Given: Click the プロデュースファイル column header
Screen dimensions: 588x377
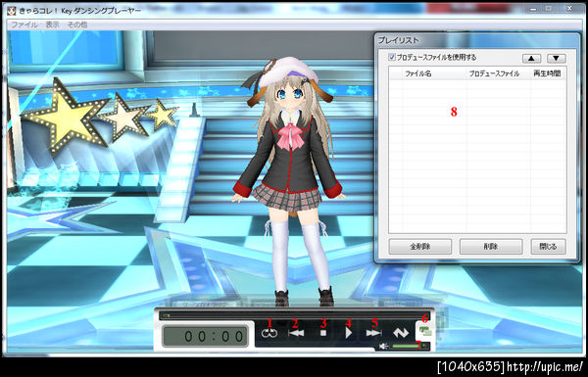Looking at the screenshot, I should coord(499,73).
